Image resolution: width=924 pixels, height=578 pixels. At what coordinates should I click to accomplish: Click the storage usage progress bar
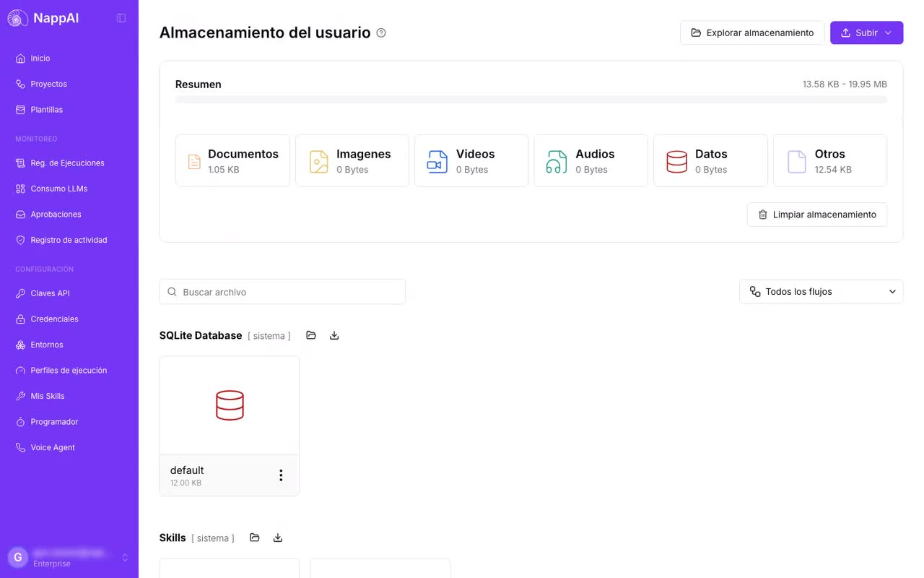point(531,100)
